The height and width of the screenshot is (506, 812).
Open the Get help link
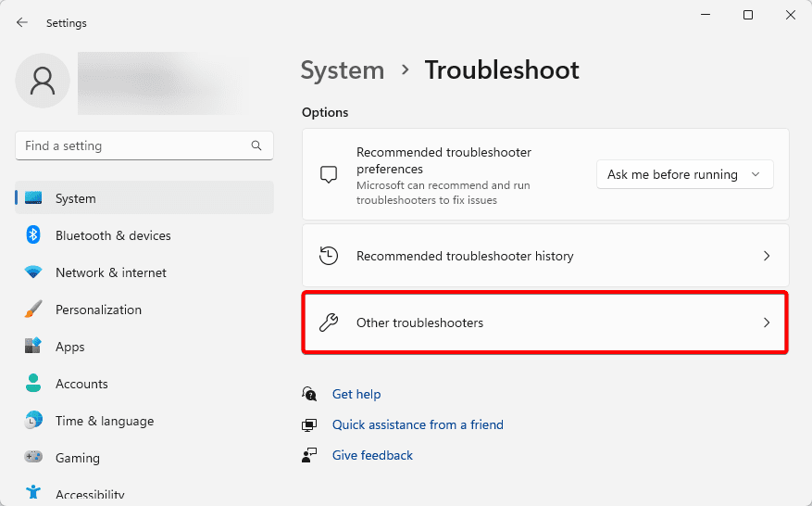pyautogui.click(x=356, y=394)
